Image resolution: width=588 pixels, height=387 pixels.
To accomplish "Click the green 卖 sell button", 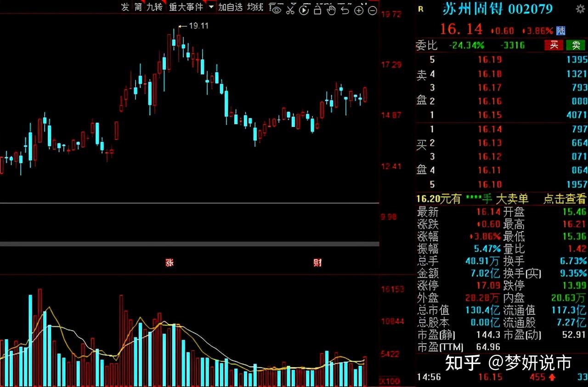I will point(576,45).
